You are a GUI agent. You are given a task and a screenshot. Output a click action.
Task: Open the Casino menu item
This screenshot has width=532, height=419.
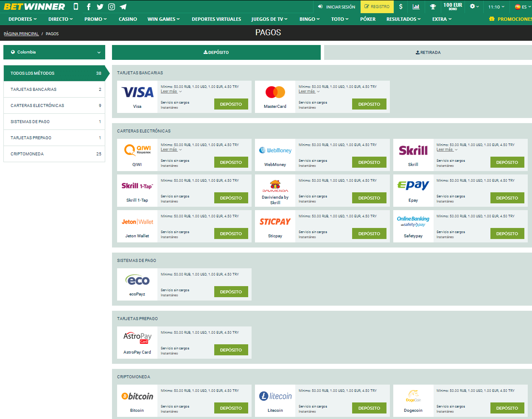128,19
